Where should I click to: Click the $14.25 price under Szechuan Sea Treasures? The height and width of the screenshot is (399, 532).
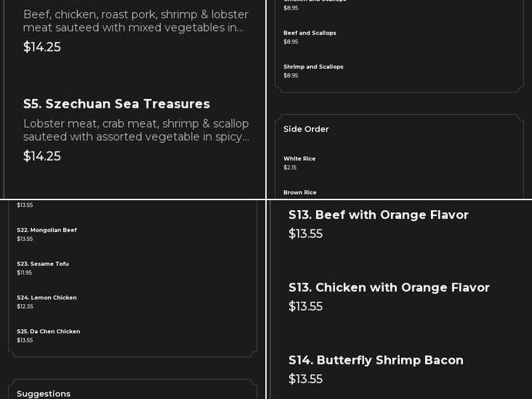(42, 156)
